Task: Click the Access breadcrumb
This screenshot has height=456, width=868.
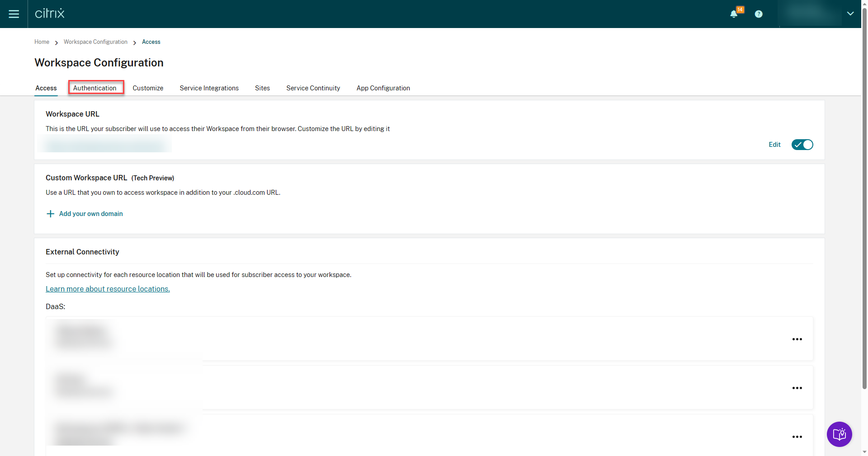Action: click(151, 42)
